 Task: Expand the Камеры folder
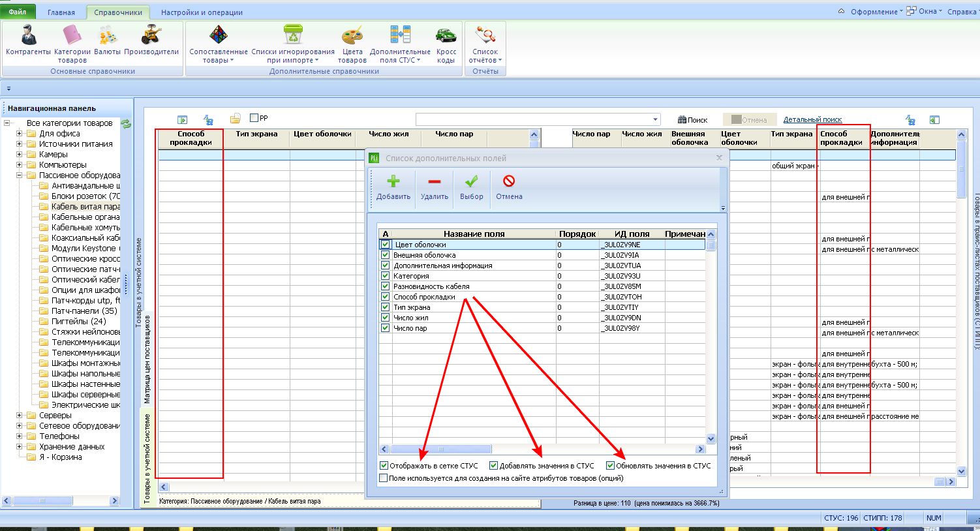[19, 155]
